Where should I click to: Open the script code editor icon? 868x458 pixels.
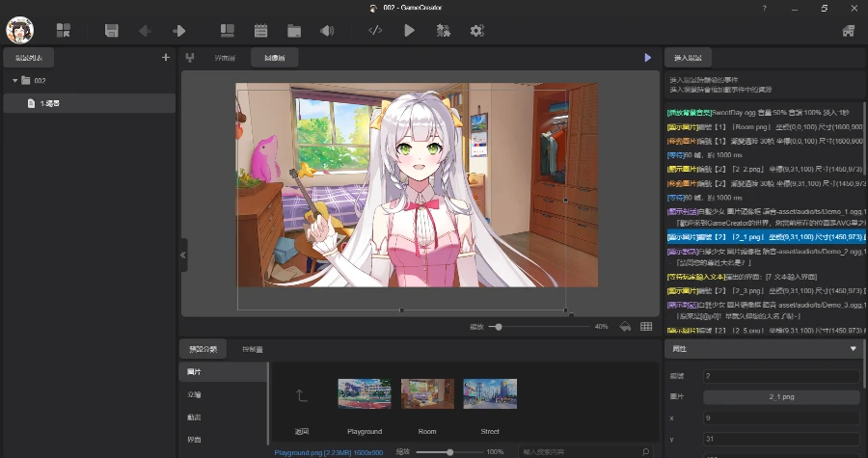coord(375,31)
